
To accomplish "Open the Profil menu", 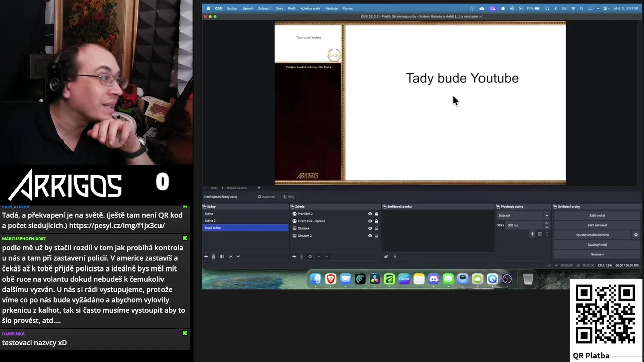I will point(292,8).
